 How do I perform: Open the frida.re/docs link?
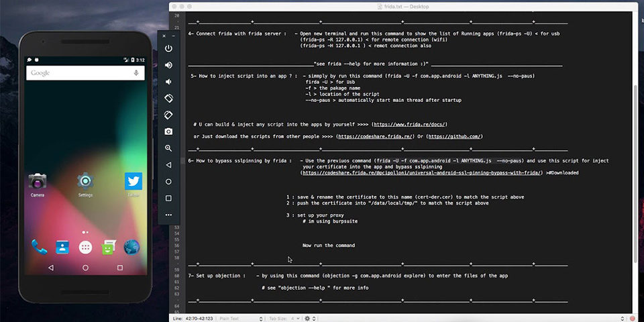[410, 124]
